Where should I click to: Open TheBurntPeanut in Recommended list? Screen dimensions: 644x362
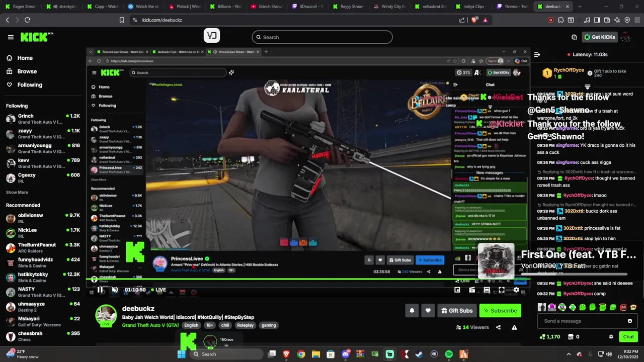tap(43, 247)
